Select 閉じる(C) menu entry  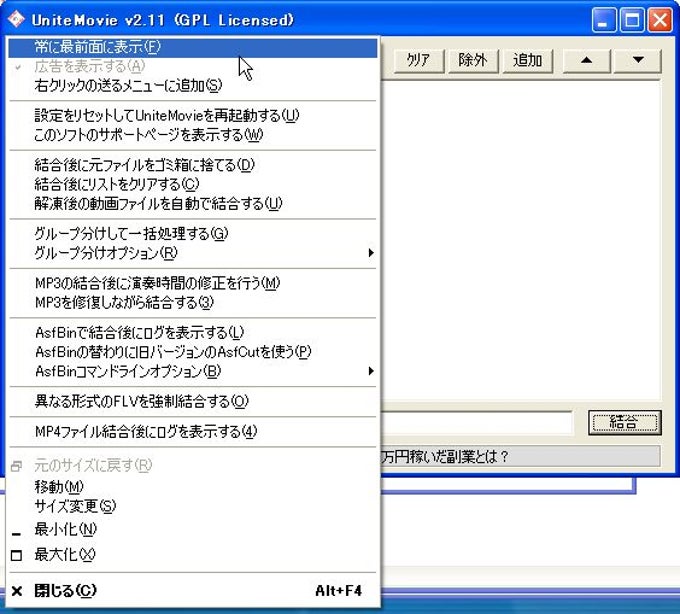193,591
